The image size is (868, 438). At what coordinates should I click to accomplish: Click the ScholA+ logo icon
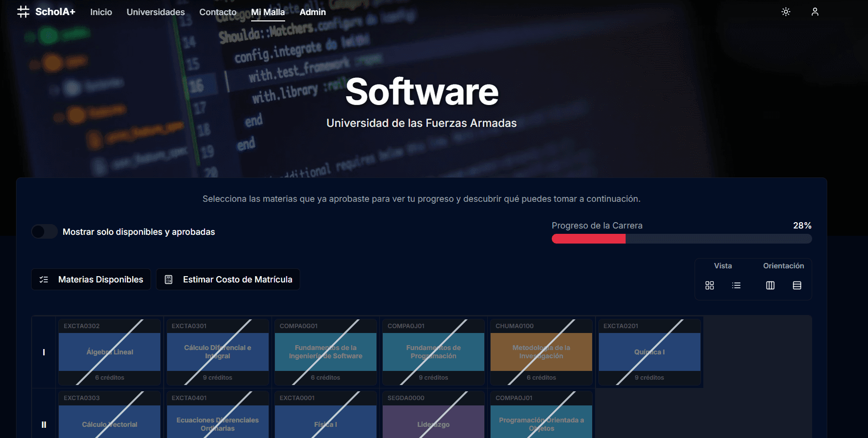coord(23,12)
